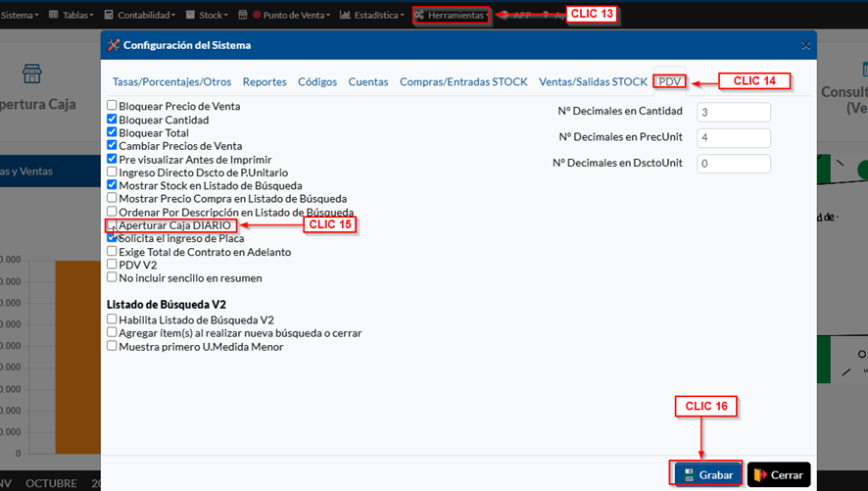Viewport: 868px width, 491px height.
Task: Open the Estadística dropdown menu
Action: [371, 16]
